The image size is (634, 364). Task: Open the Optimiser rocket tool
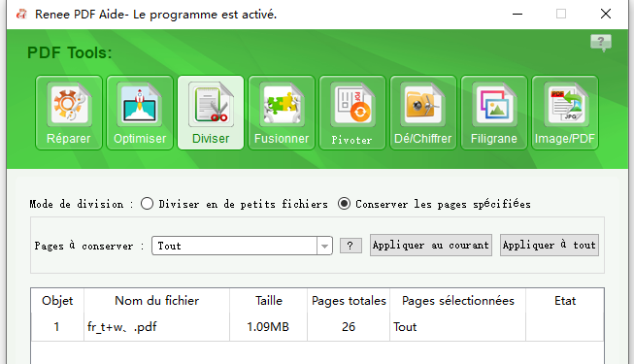140,113
